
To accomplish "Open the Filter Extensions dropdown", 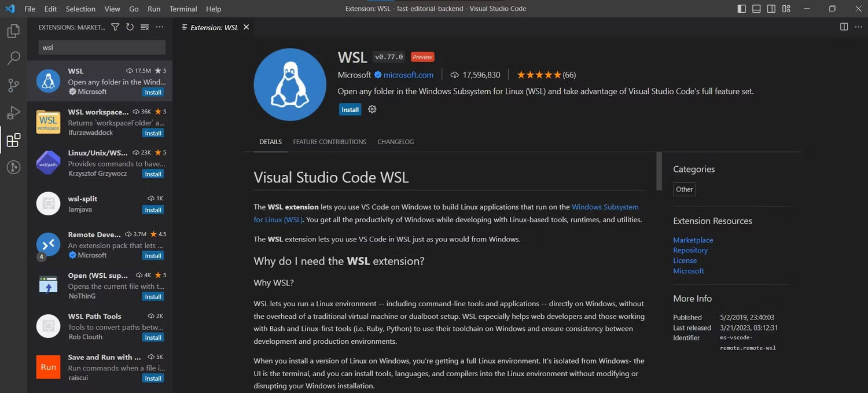I will coord(115,26).
